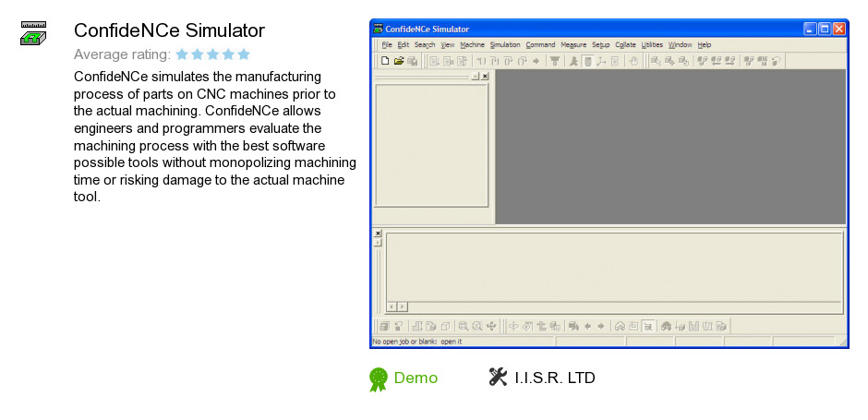Open the Collate menu
Viewport: 868px width, 420px height.
(625, 45)
